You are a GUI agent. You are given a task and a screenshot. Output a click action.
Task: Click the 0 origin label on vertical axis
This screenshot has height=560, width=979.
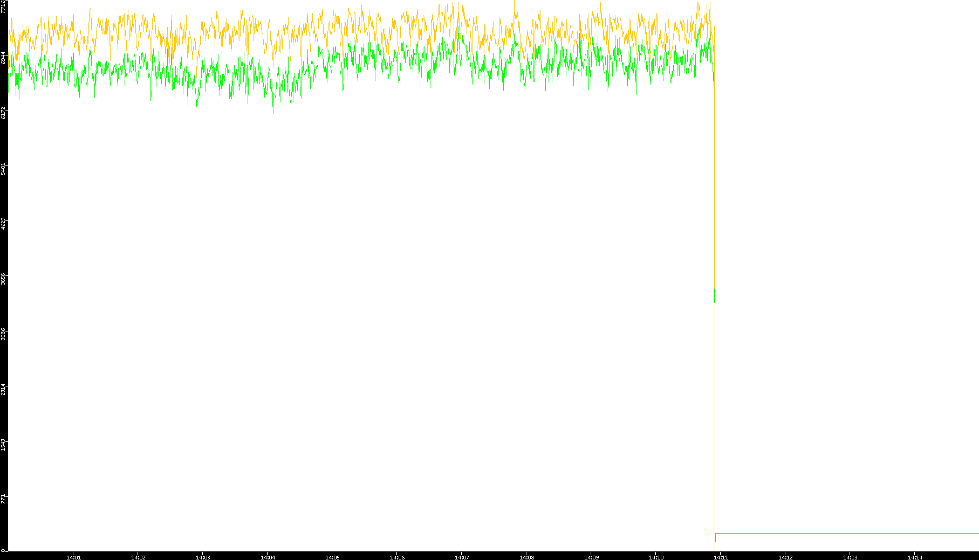(x=3, y=550)
